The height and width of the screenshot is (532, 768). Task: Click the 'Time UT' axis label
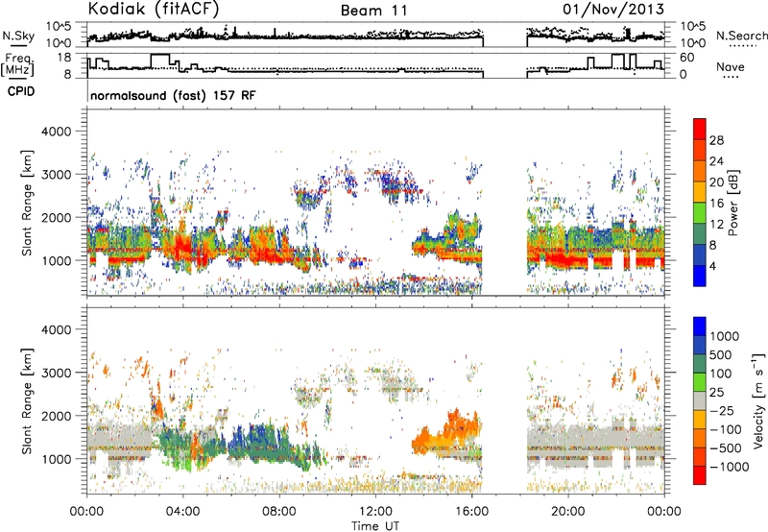click(x=375, y=526)
